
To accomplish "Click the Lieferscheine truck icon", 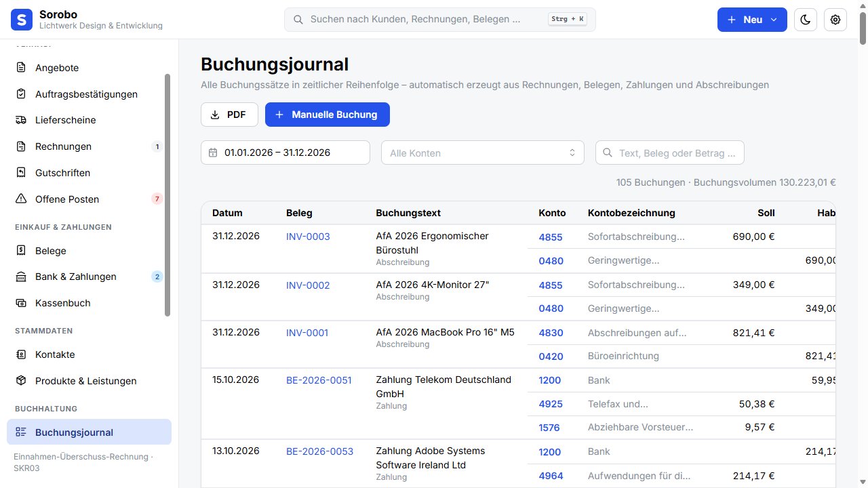I will [x=21, y=120].
